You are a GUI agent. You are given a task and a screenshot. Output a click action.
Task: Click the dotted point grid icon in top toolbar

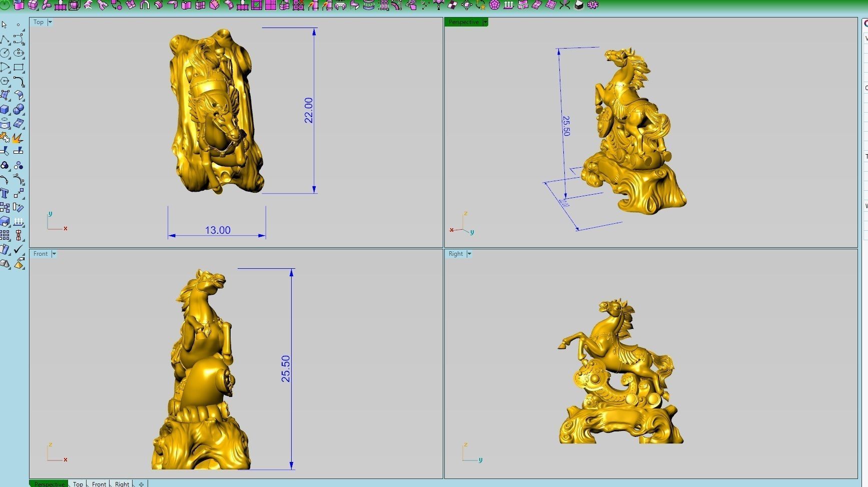(x=384, y=5)
